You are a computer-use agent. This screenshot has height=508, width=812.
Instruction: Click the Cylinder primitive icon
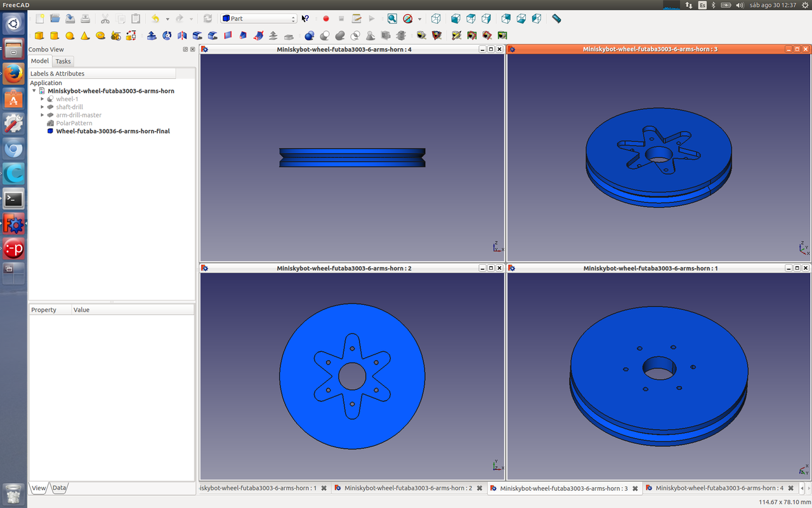click(x=55, y=36)
